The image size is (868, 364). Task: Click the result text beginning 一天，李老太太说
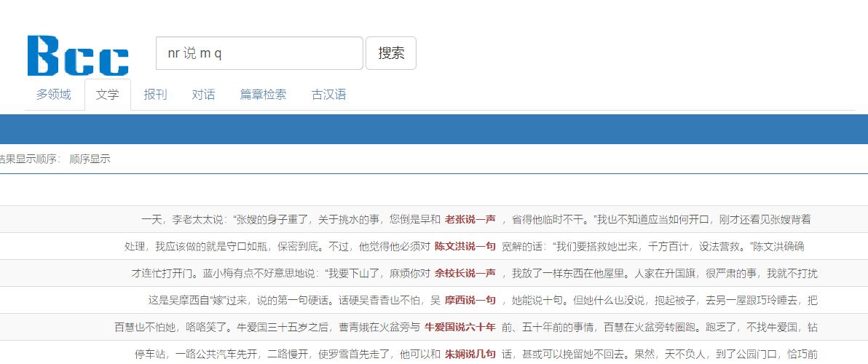pyautogui.click(x=291, y=219)
